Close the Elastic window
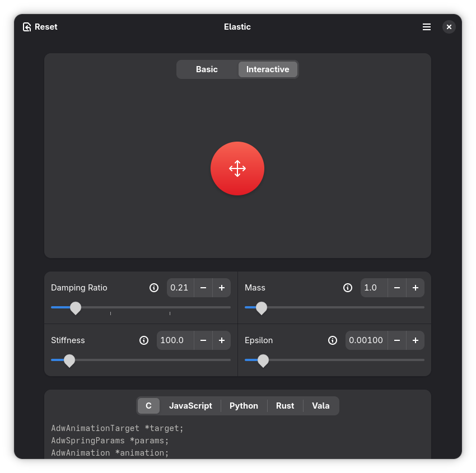This screenshot has width=476, height=473. 449,27
